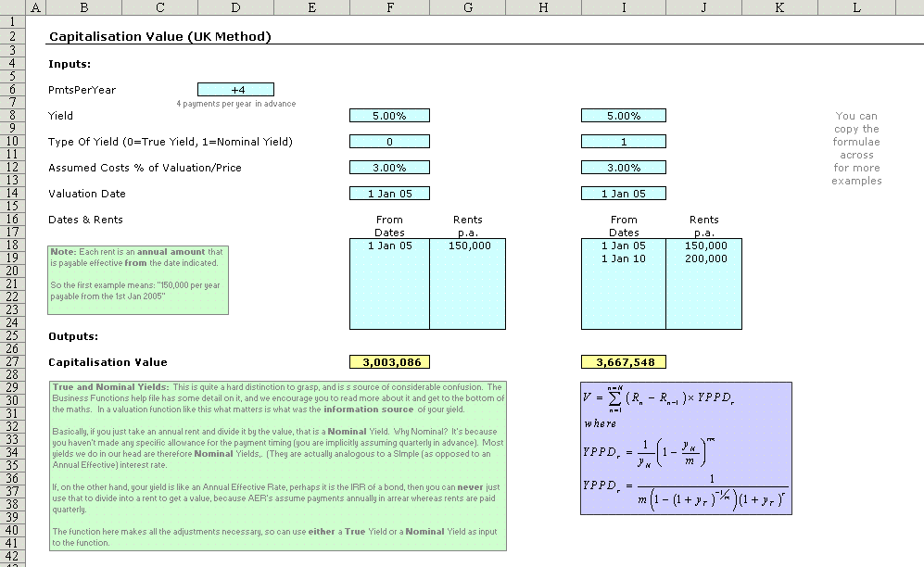Click the Yield cell in column I
The height and width of the screenshot is (567, 924).
[623, 116]
